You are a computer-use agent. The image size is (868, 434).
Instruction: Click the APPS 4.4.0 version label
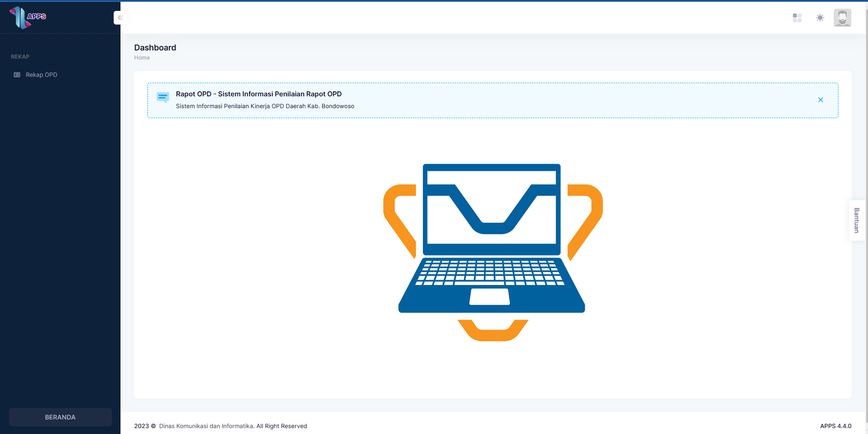[835, 426]
